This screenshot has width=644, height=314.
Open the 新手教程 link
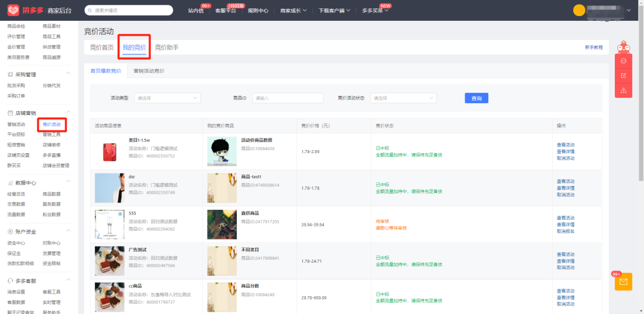pos(594,48)
